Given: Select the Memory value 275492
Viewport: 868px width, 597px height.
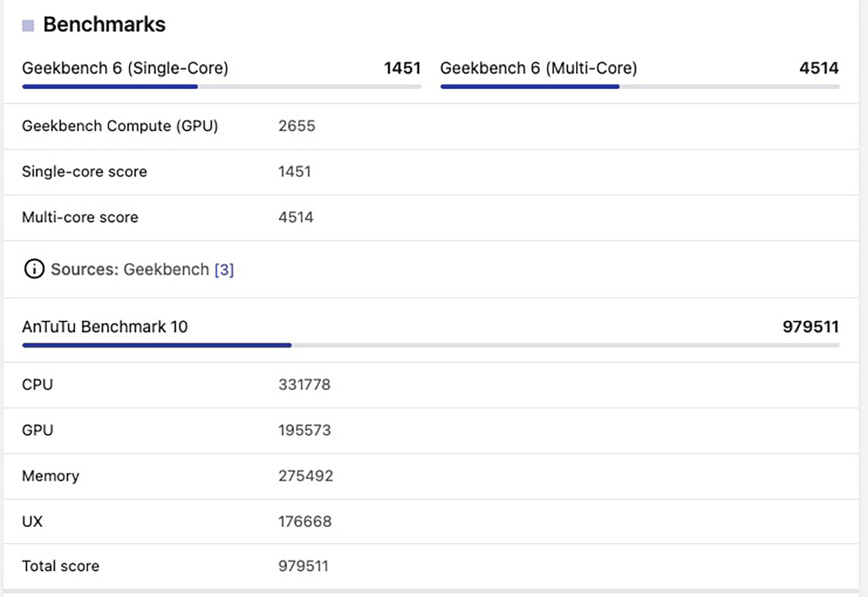Looking at the screenshot, I should [x=306, y=476].
